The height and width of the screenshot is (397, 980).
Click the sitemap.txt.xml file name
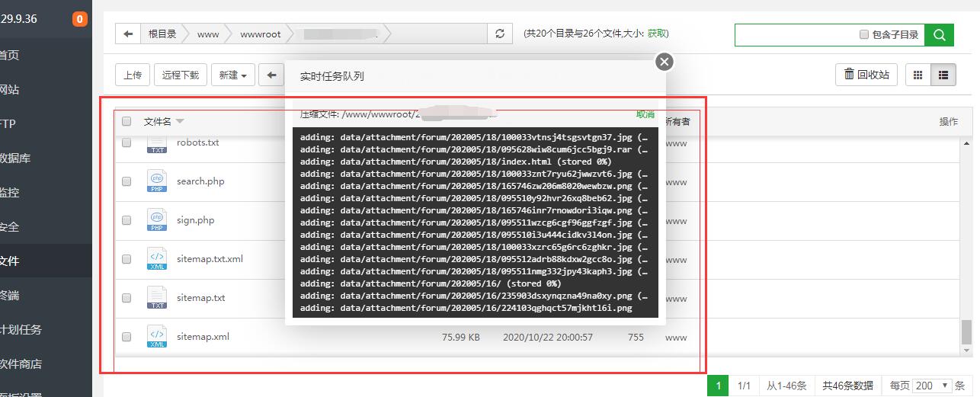click(210, 258)
